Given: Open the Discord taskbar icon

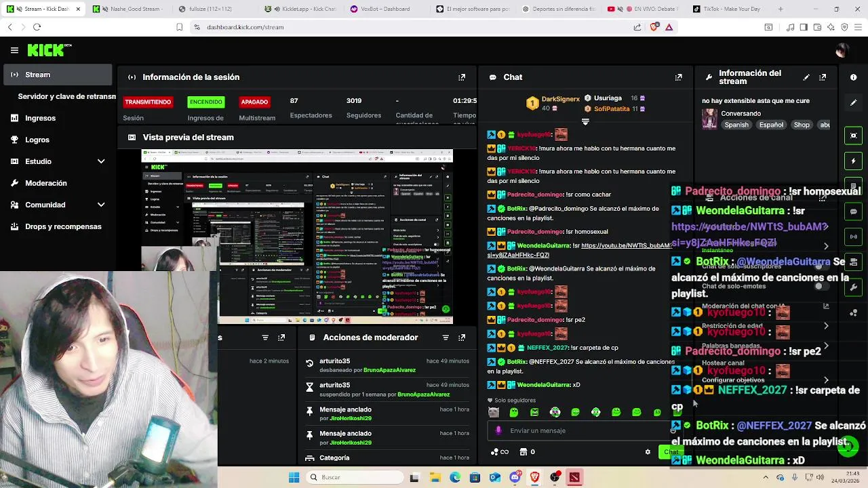Looking at the screenshot, I should coord(515,477).
